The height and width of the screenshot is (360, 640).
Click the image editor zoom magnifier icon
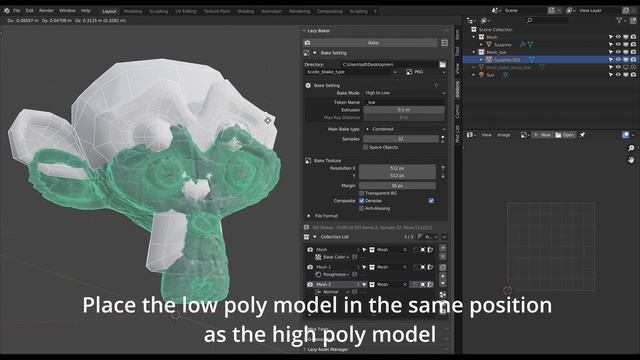(x=631, y=148)
